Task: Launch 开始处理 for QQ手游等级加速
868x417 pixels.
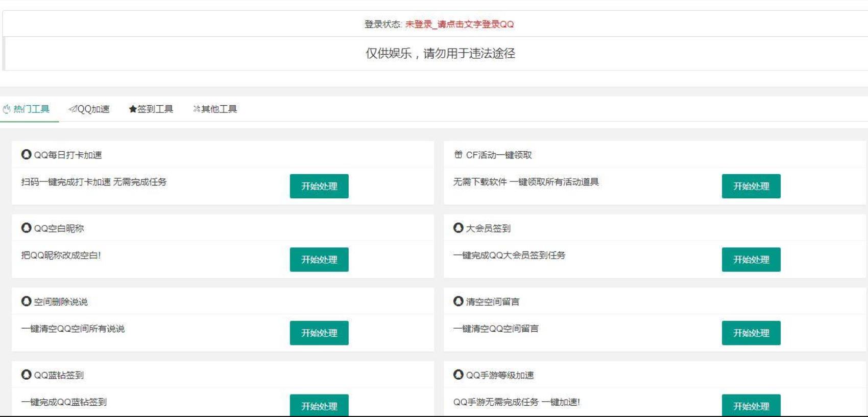Action: (751, 405)
